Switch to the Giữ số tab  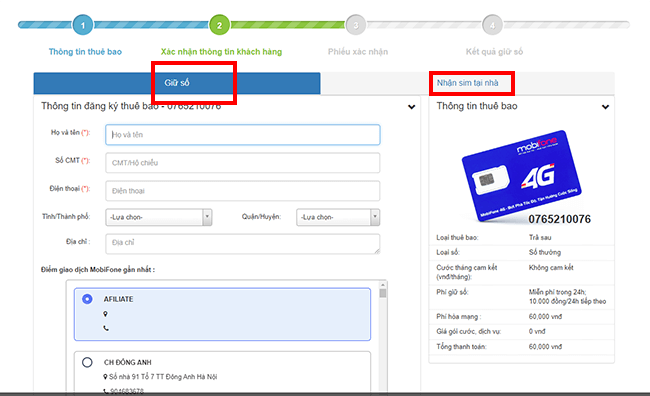click(177, 83)
